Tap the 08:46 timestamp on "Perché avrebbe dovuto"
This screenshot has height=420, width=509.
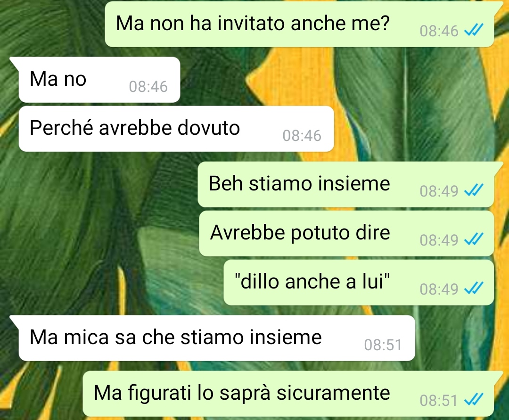(302, 136)
